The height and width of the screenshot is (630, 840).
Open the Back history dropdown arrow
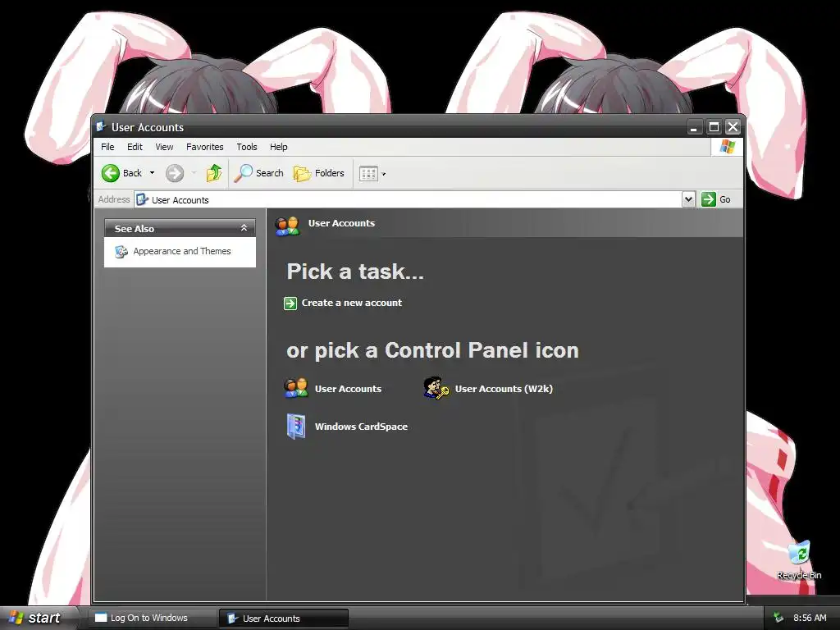152,173
